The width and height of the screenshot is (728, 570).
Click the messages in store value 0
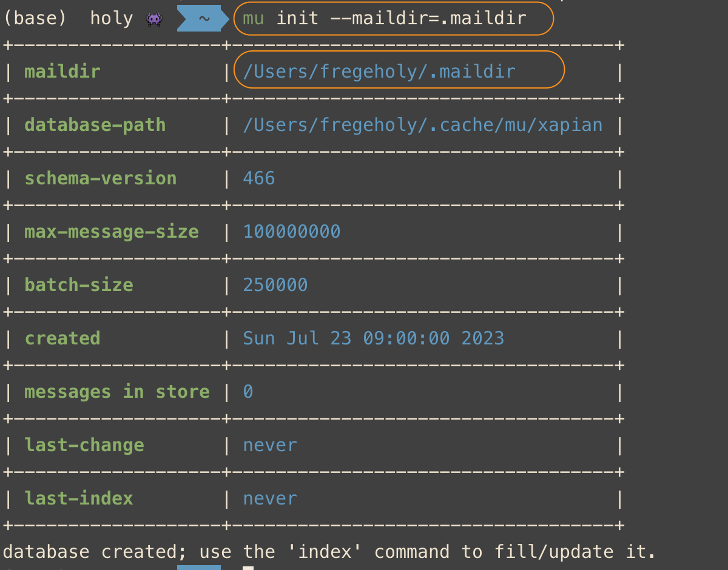(x=248, y=392)
